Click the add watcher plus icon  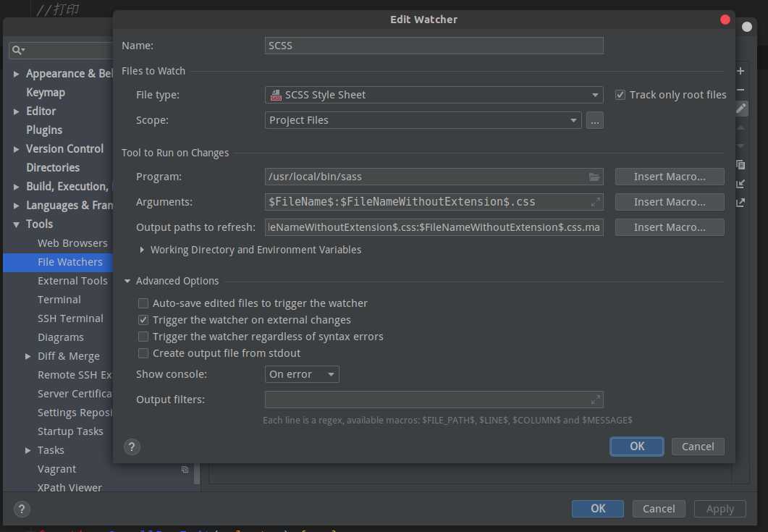[740, 71]
